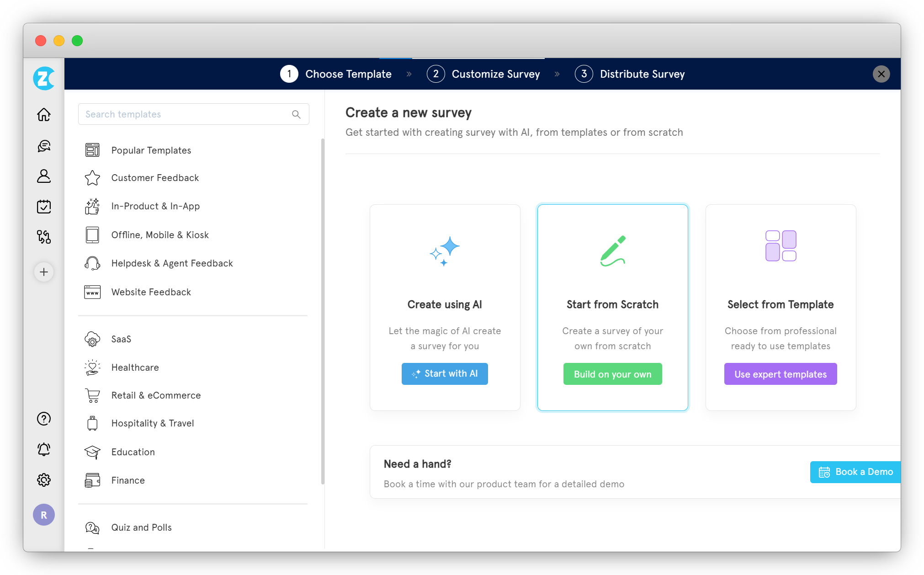Click the purple template grid illustration

click(781, 246)
